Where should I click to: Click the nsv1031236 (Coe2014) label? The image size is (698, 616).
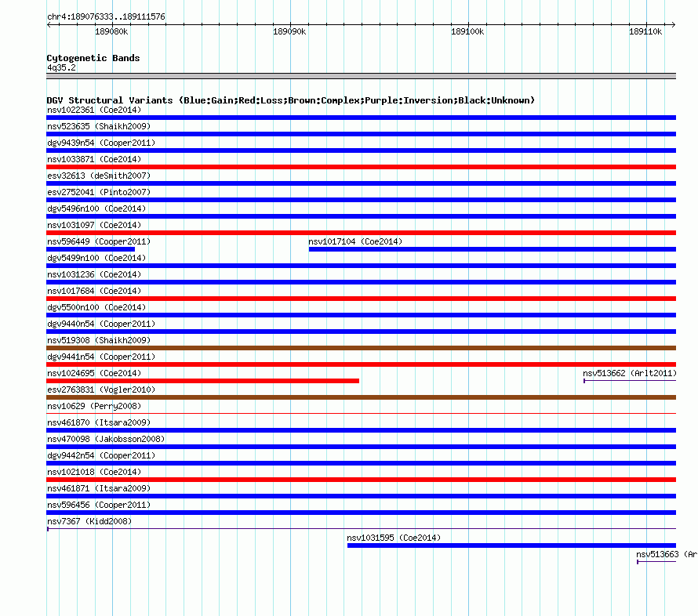click(94, 274)
